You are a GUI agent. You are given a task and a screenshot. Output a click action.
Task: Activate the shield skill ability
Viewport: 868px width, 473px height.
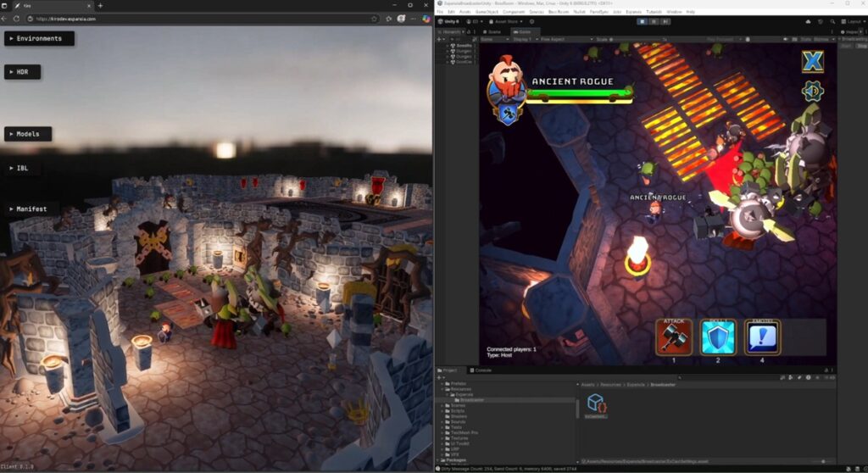pos(718,337)
